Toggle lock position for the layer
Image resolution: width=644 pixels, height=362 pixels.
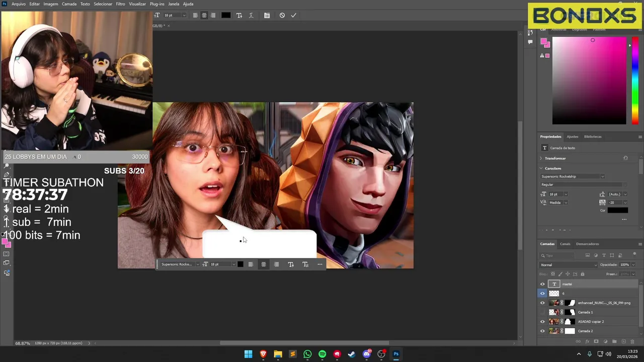pyautogui.click(x=568, y=274)
